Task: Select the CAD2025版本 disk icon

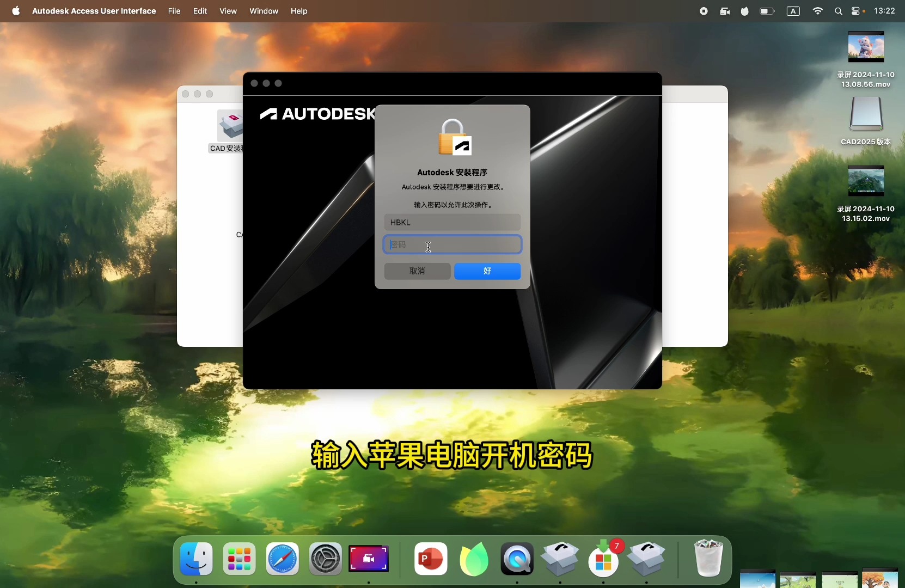Action: [x=866, y=121]
